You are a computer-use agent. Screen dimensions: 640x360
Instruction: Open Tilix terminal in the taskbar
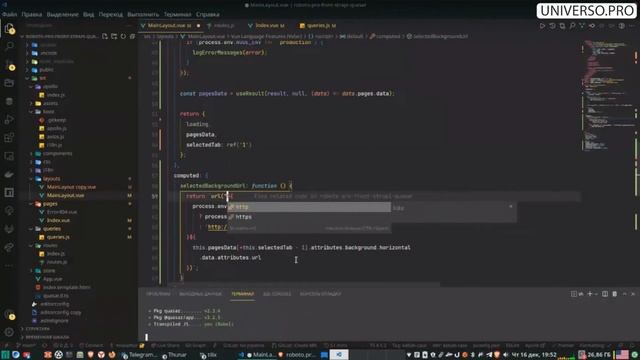point(209,355)
